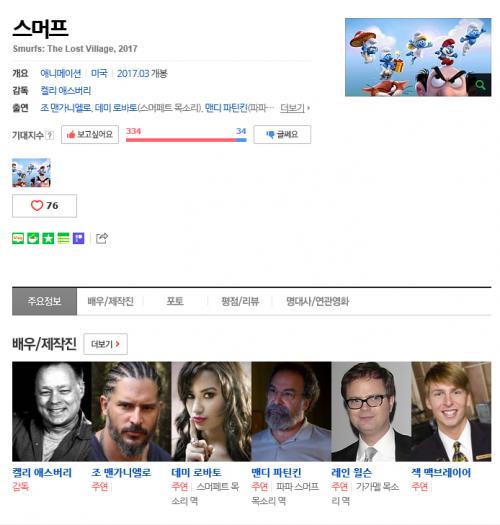Click the purple Polaris share icon
The image size is (500, 525).
pos(79,238)
